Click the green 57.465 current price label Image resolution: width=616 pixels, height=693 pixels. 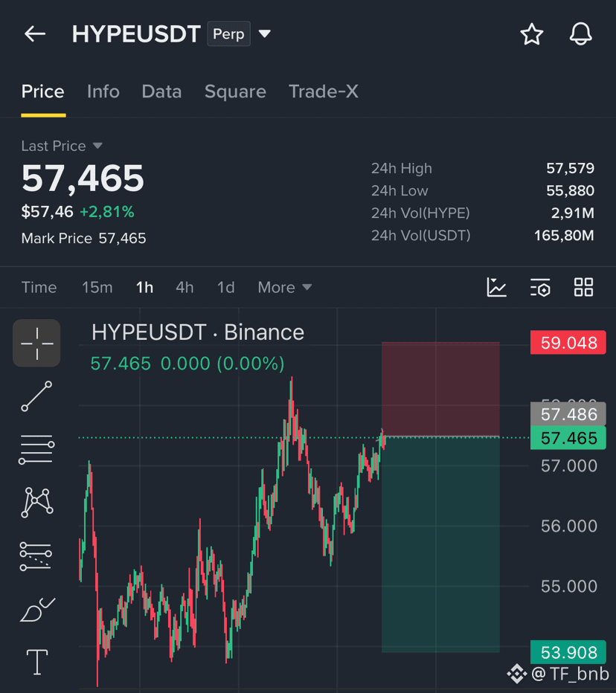click(568, 438)
